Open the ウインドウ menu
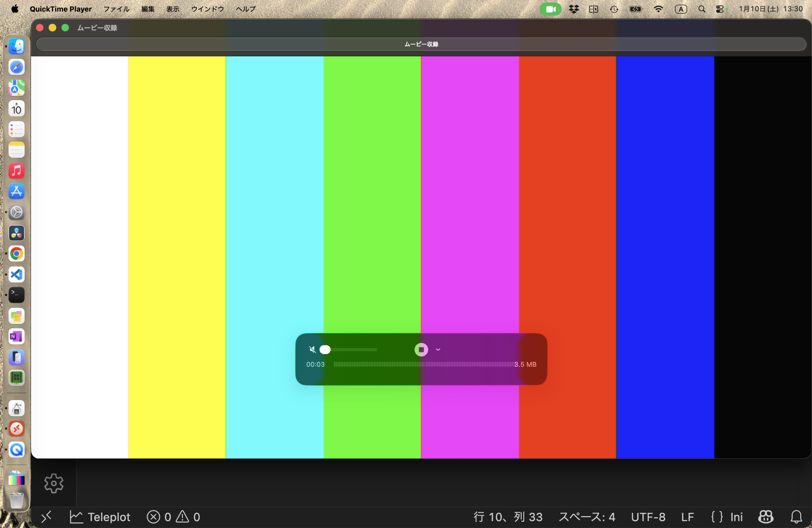The width and height of the screenshot is (812, 528). coord(207,9)
